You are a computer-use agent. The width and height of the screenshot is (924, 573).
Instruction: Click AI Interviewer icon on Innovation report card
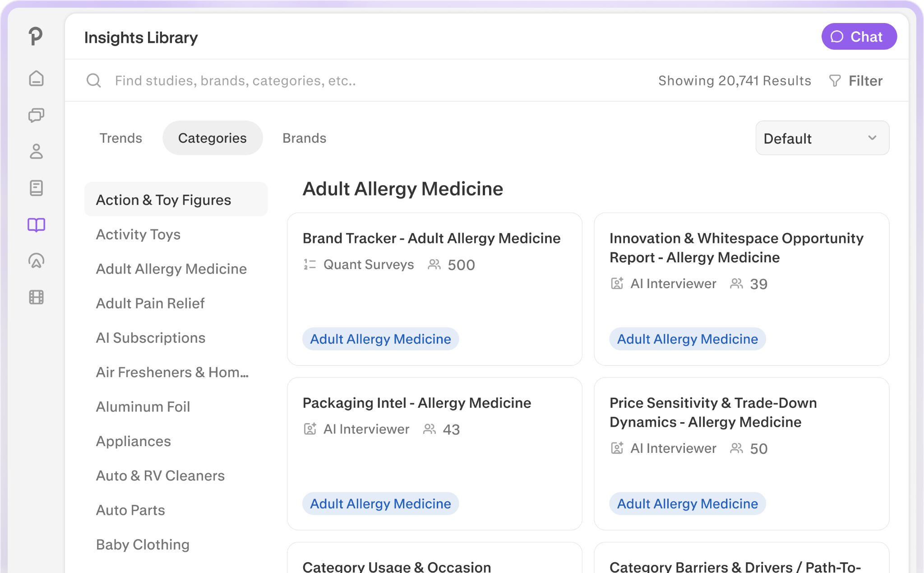(x=617, y=284)
